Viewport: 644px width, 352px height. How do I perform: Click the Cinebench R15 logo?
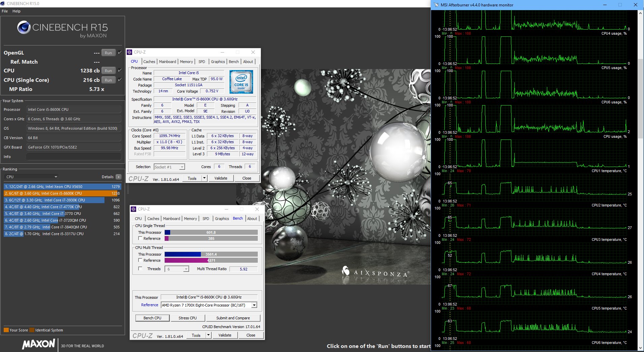click(62, 28)
